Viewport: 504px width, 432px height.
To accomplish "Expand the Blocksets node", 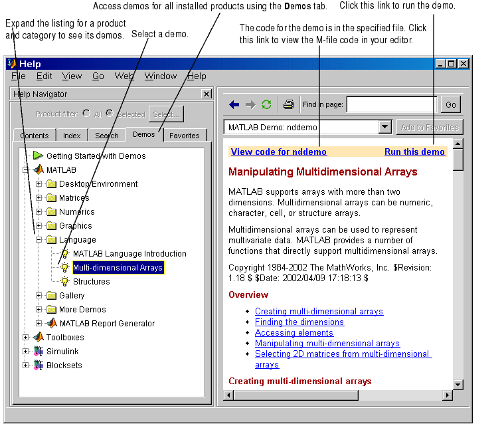I will 26,365.
